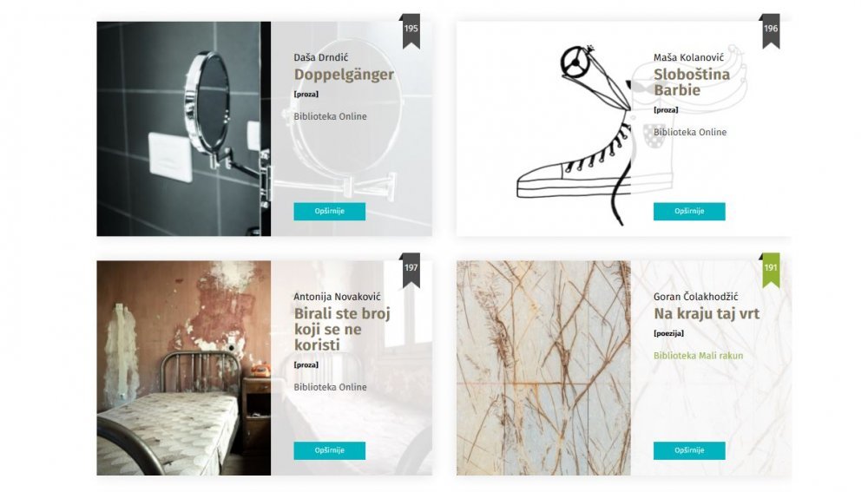Viewport: 868px width, 492px height.
Task: Open the Doppelgänger book title
Action: click(x=344, y=75)
